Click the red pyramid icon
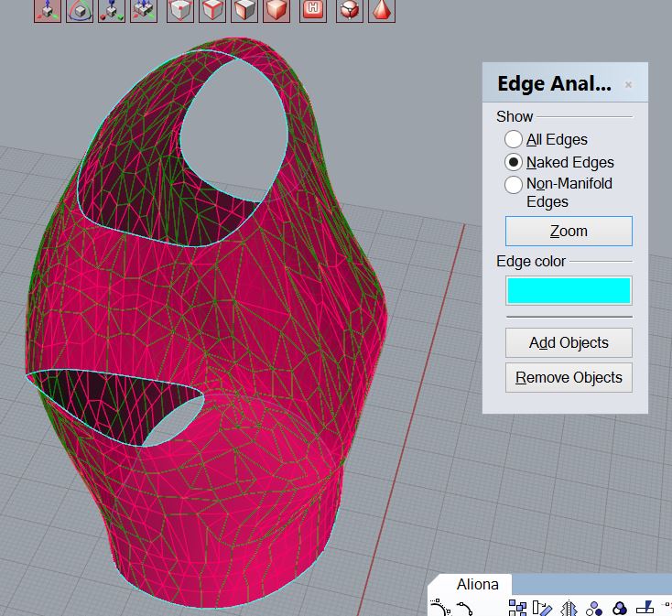672x616 pixels. (x=382, y=10)
